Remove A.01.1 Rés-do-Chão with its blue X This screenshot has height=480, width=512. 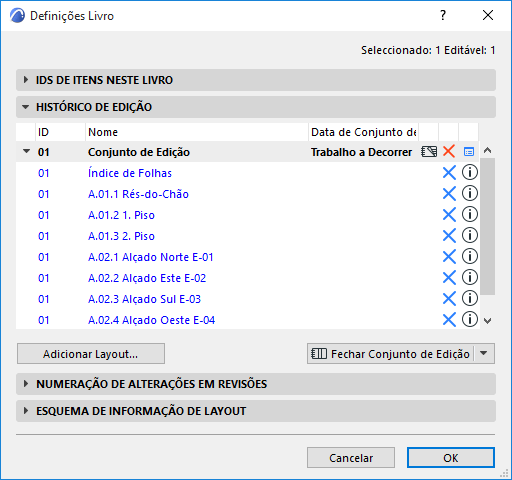(449, 194)
